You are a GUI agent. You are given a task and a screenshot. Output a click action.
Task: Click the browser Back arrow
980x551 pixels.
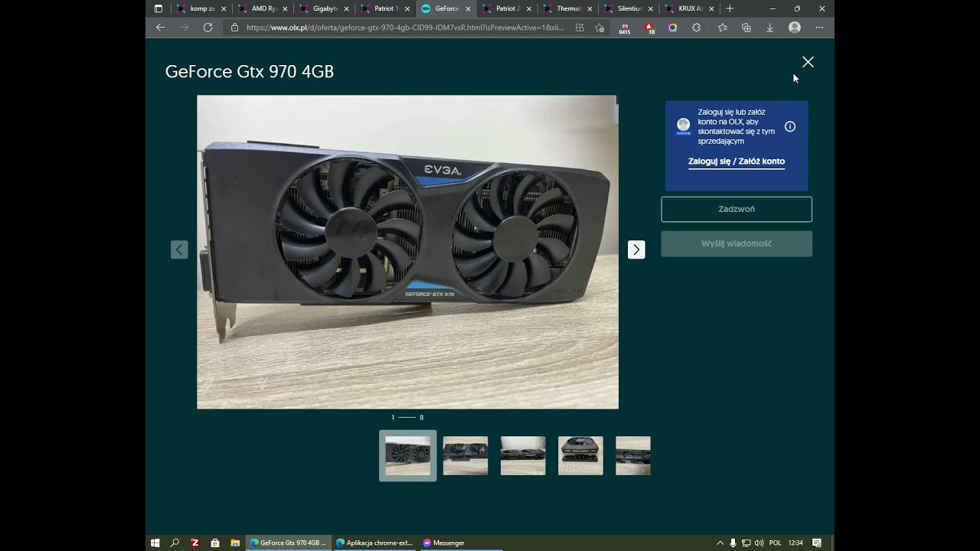160,28
